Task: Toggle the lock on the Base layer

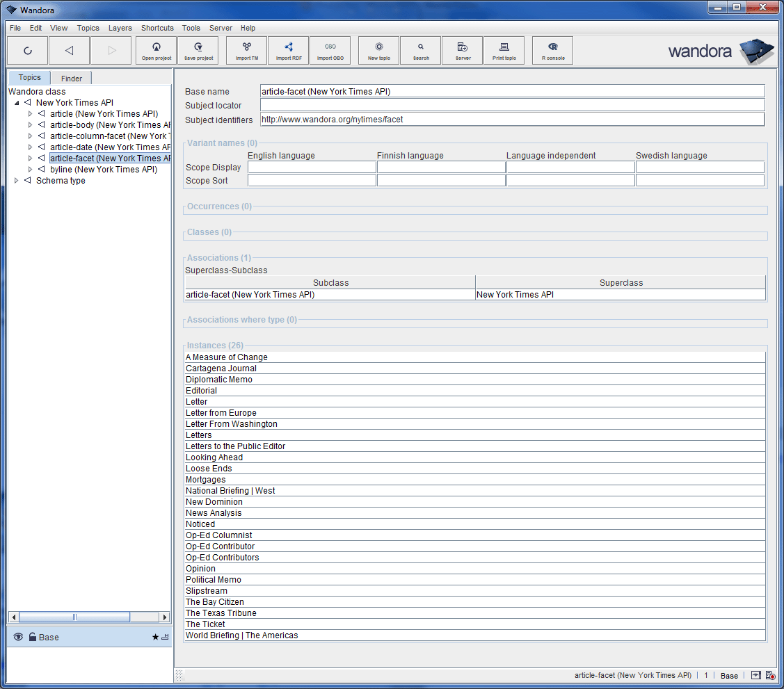Action: 33,637
